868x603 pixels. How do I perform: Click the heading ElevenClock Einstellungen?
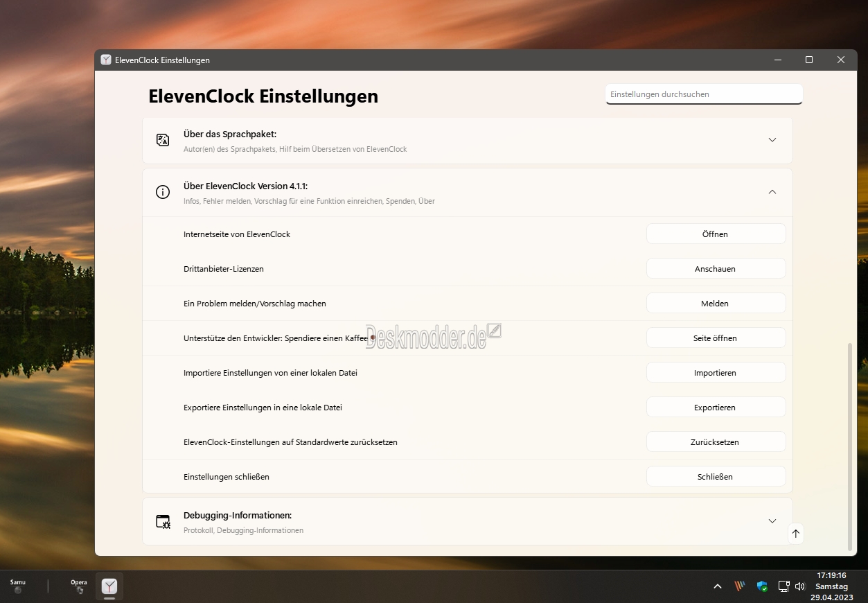pyautogui.click(x=263, y=96)
